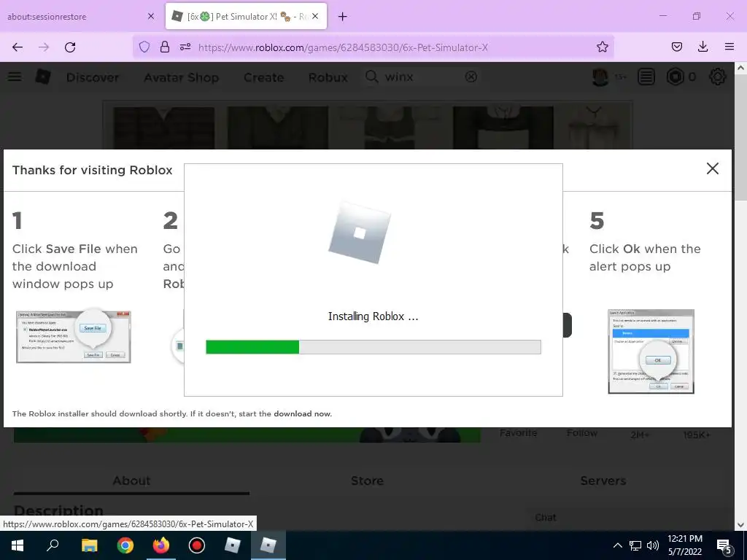Switch to the About tab

click(131, 481)
